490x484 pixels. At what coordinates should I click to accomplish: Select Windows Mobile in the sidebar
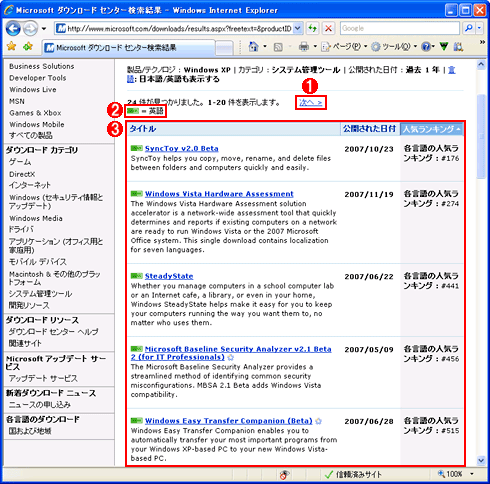[x=37, y=125]
